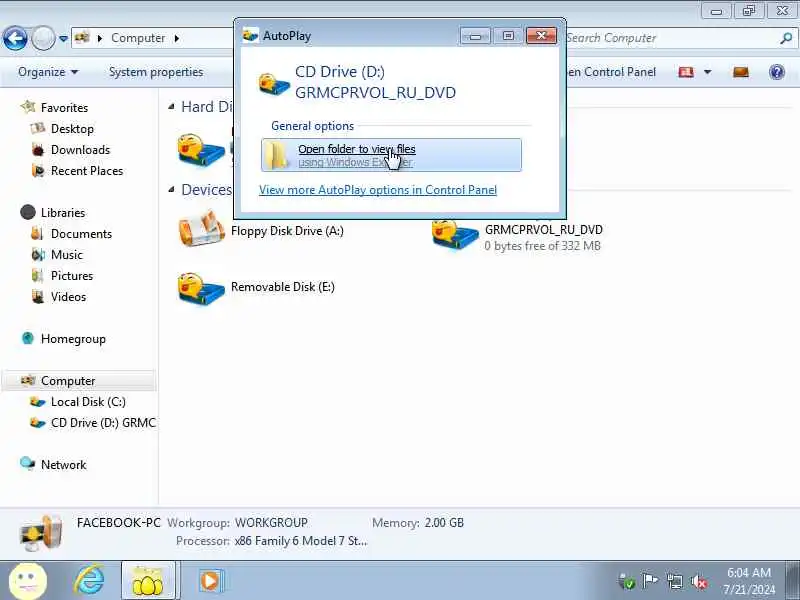Select Network in navigation pane
Image resolution: width=800 pixels, height=600 pixels.
pyautogui.click(x=63, y=464)
